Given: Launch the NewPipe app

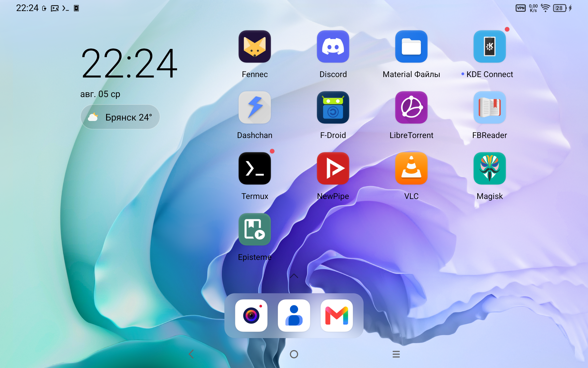Looking at the screenshot, I should pos(333,168).
